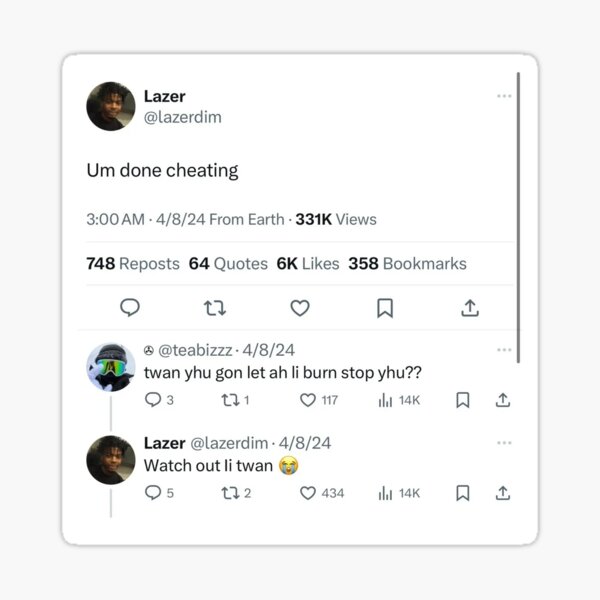Click Lazer's profile picture on main tweet
Viewport: 600px width, 600px height.
point(111,107)
